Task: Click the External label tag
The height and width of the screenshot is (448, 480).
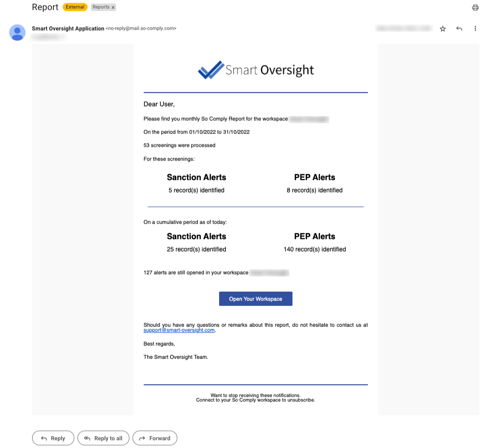Action: click(x=75, y=7)
